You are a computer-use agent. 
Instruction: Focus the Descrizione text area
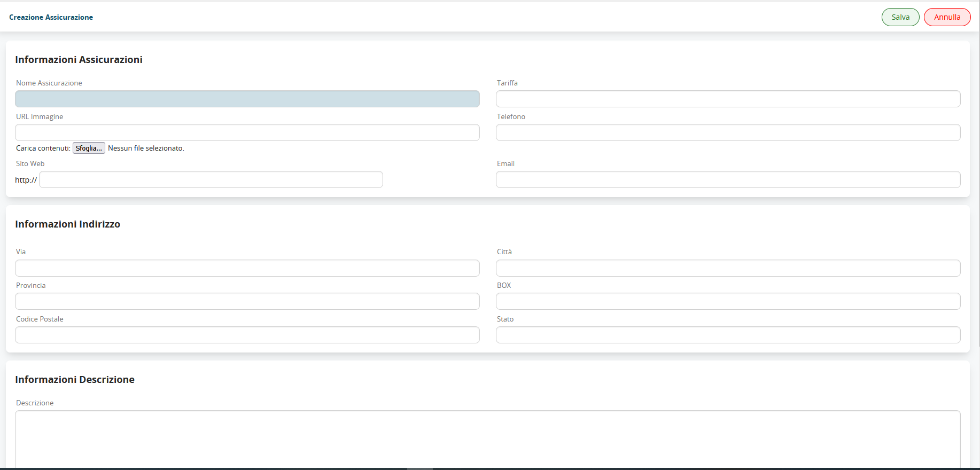487,438
